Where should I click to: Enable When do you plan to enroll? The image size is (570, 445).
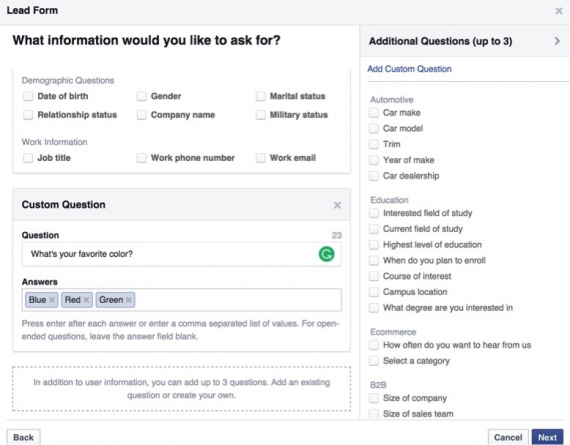[x=374, y=260]
